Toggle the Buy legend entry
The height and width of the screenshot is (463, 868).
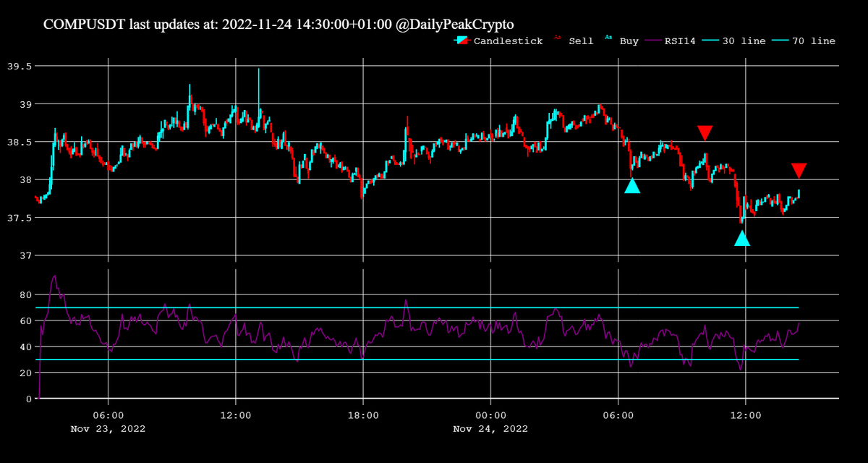pyautogui.click(x=622, y=41)
